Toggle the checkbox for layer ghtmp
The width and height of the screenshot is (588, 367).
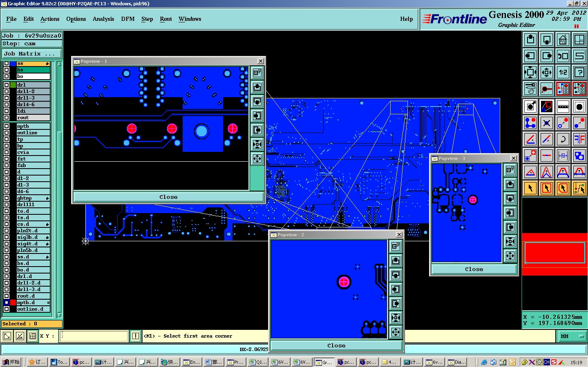[x=7, y=198]
